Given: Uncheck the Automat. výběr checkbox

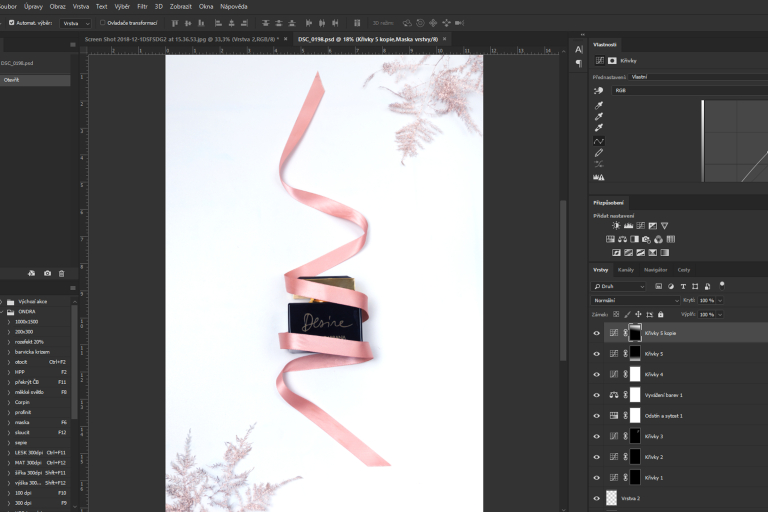Looking at the screenshot, I should tap(12, 22).
